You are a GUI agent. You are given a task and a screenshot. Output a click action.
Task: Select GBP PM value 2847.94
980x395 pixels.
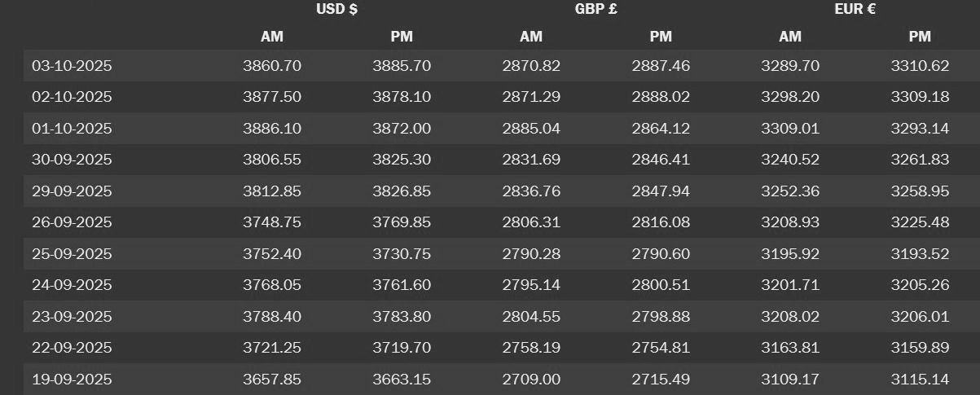(x=661, y=191)
